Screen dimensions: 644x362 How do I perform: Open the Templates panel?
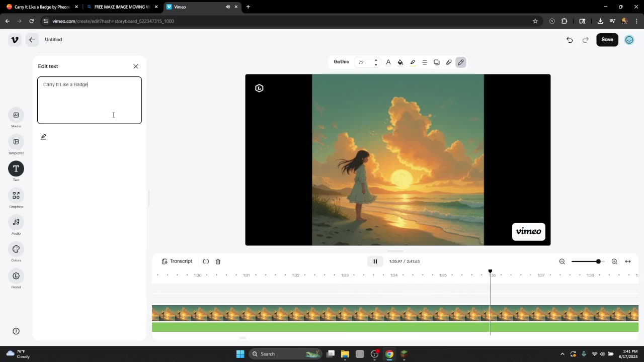16,142
